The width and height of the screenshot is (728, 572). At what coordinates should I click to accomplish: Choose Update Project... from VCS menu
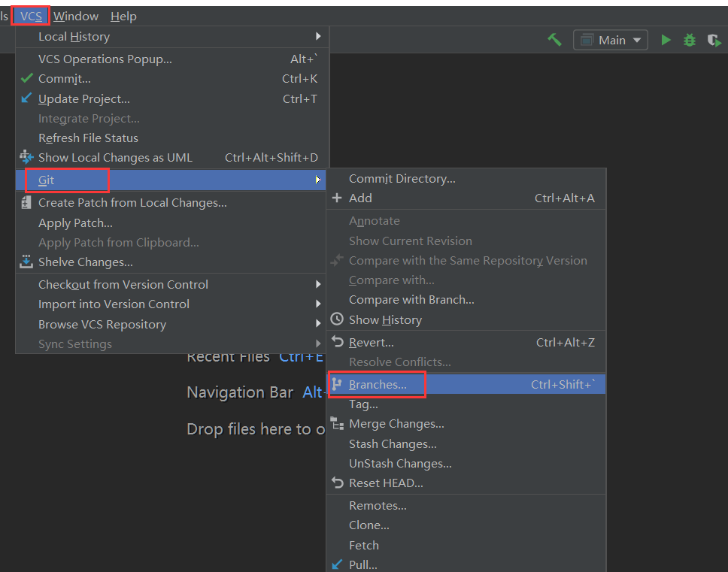[x=172, y=98]
